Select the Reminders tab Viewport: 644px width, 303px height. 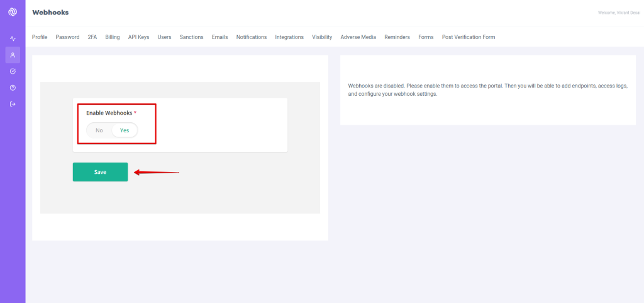397,37
